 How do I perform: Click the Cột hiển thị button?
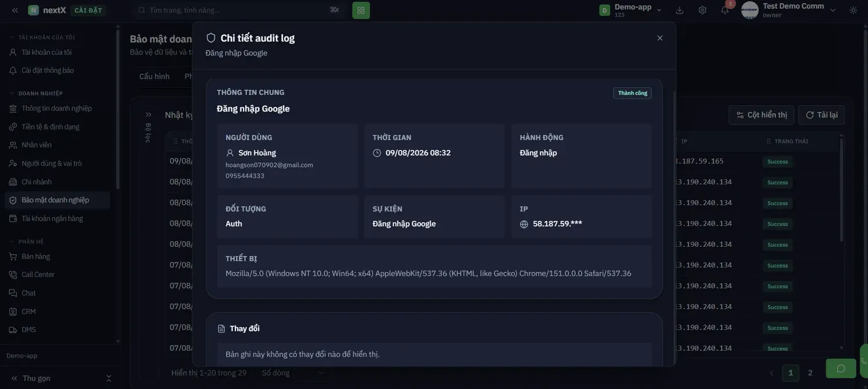pyautogui.click(x=762, y=115)
